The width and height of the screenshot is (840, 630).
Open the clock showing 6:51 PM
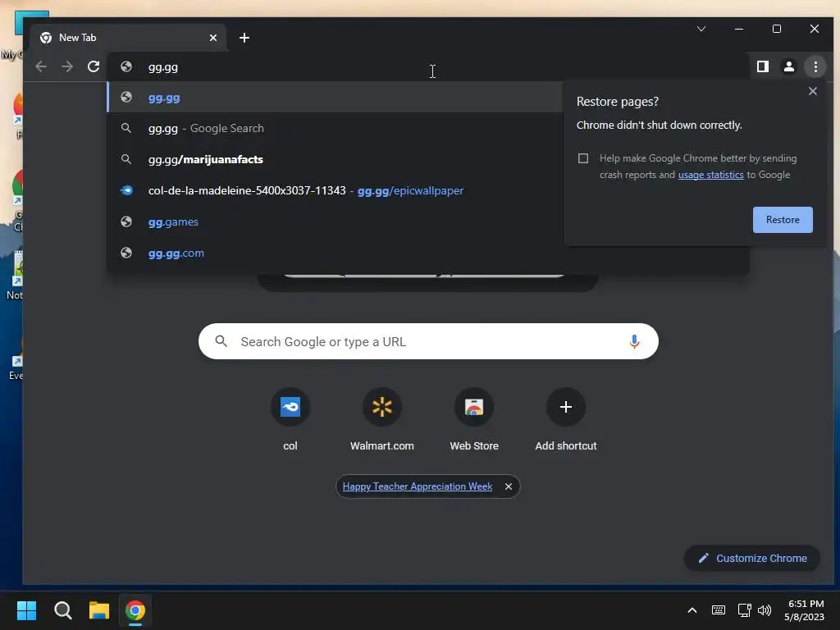click(x=806, y=610)
